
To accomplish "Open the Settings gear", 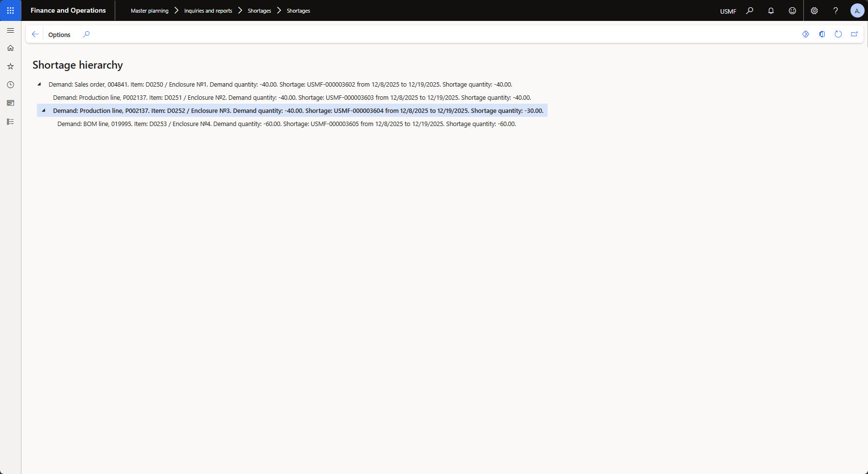I will point(814,11).
